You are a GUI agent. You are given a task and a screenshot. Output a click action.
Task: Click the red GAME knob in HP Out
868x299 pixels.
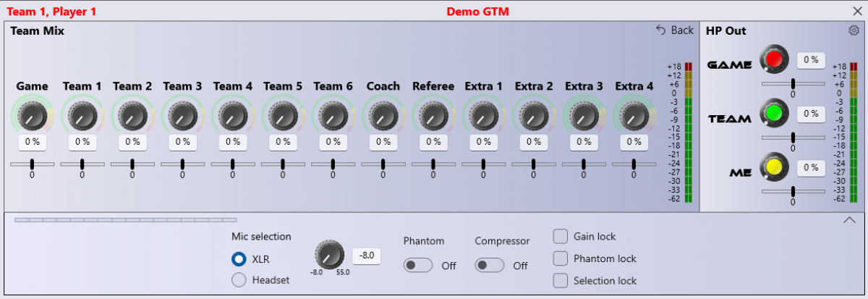coord(775,59)
